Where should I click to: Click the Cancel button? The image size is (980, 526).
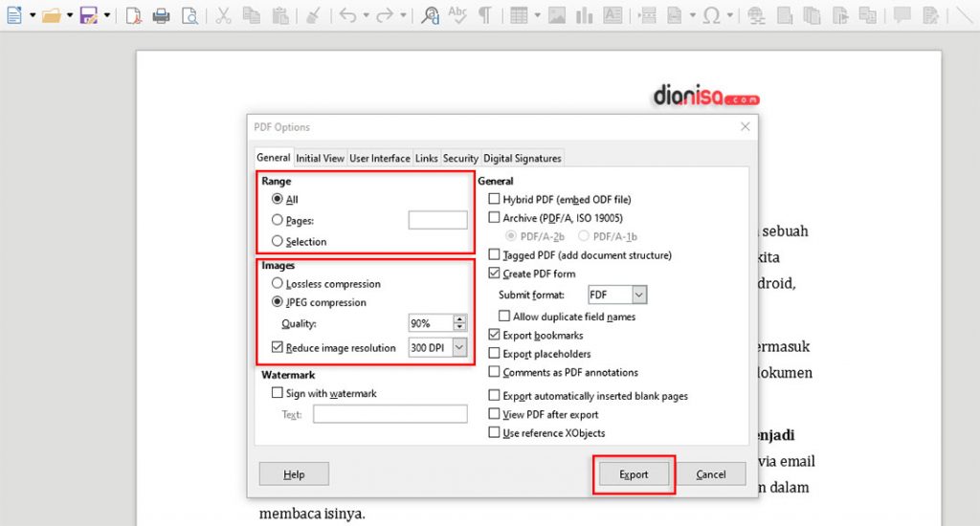(711, 474)
